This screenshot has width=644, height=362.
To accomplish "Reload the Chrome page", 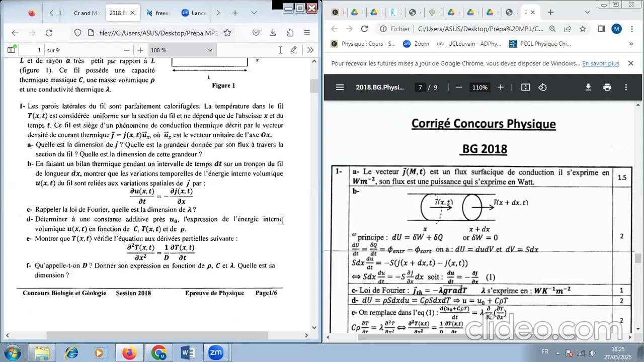I will click(365, 29).
